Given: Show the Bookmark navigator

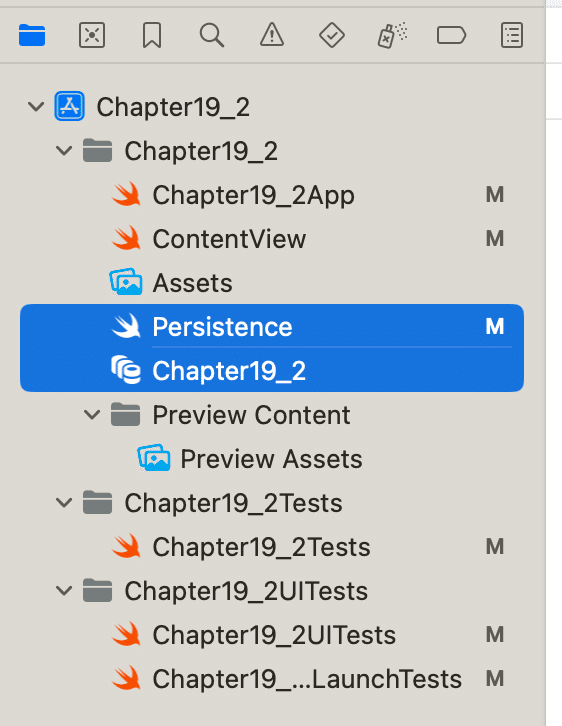Looking at the screenshot, I should tap(152, 35).
